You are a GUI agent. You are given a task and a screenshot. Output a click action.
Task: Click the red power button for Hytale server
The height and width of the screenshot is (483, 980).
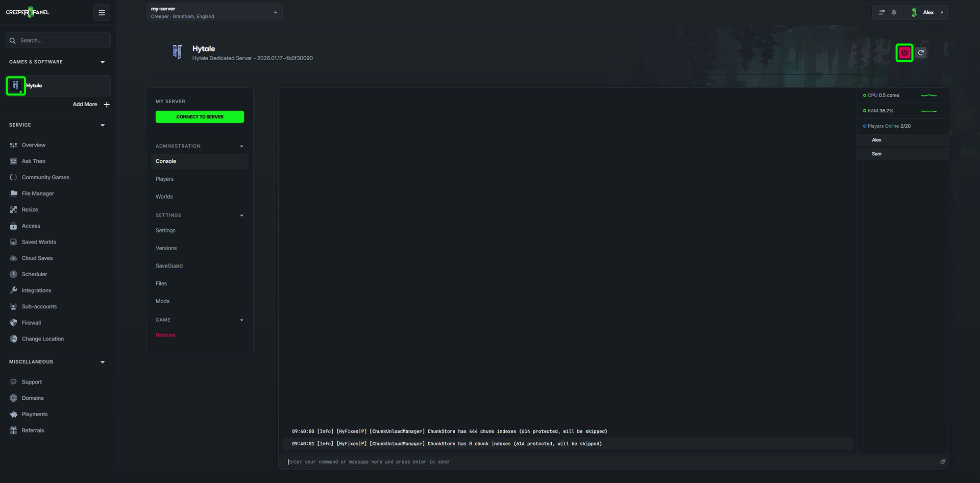coord(904,53)
